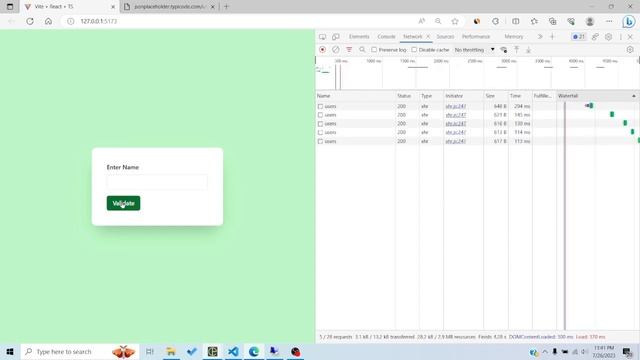This screenshot has width=640, height=360.
Task: Close the Network DevTools tab
Action: [x=428, y=37]
